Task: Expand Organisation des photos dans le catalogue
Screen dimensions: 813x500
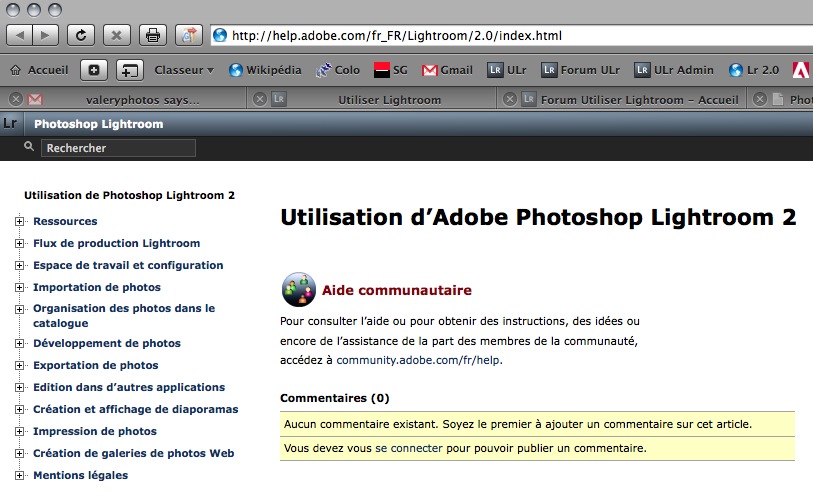Action: [19, 310]
